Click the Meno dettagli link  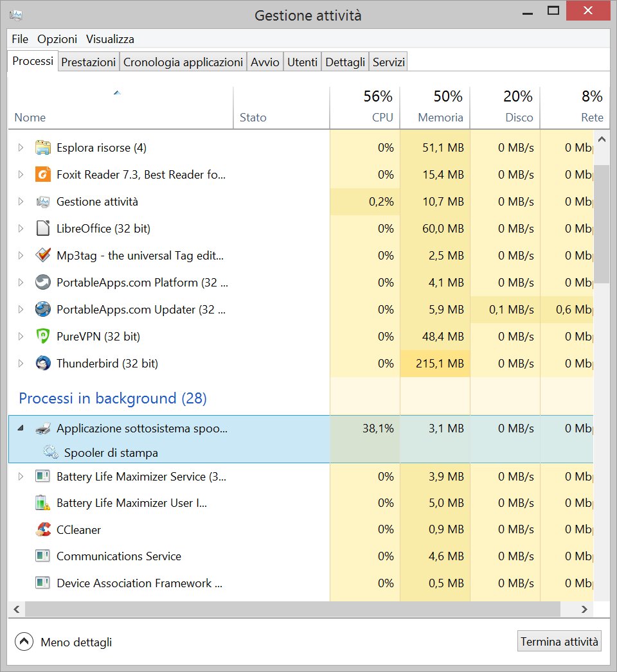point(76,642)
